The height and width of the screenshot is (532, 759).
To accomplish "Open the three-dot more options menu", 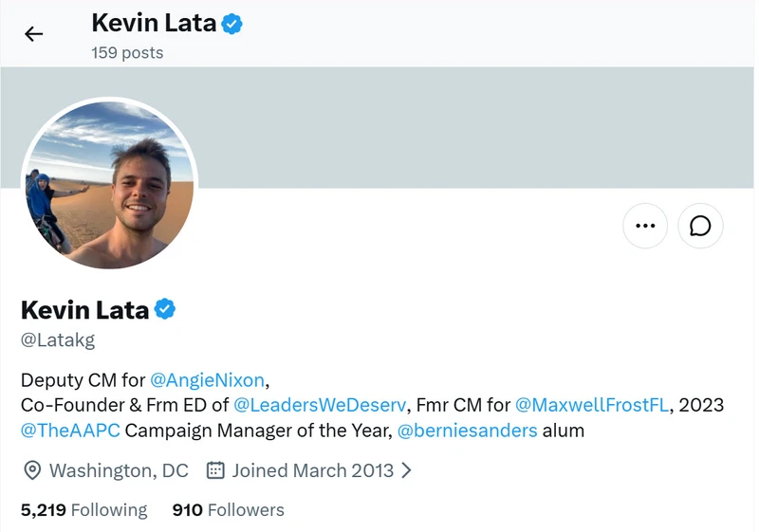I will pyautogui.click(x=645, y=226).
